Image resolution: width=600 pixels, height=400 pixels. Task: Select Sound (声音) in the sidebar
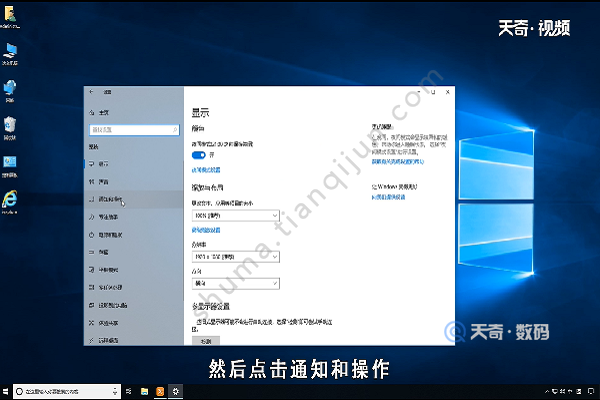tap(134, 182)
